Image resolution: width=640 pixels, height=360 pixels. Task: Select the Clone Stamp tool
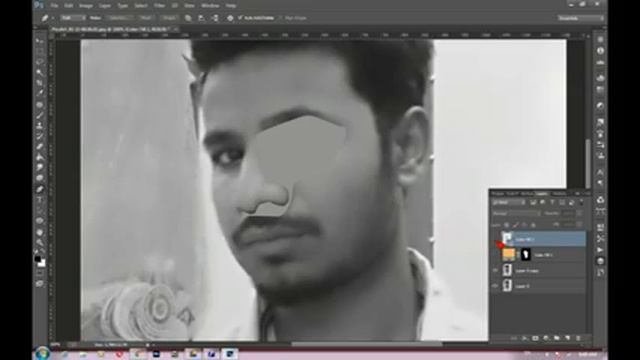pos(40,126)
